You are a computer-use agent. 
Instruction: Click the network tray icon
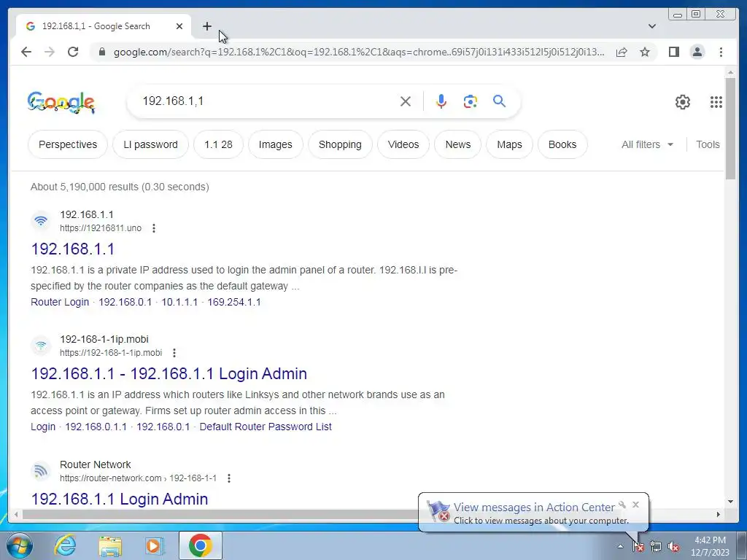656,547
